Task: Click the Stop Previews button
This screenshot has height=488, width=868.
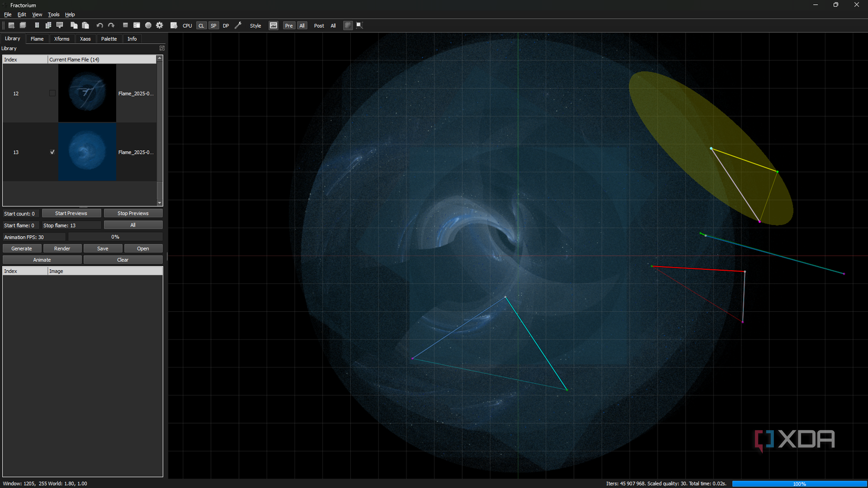Action: [133, 213]
